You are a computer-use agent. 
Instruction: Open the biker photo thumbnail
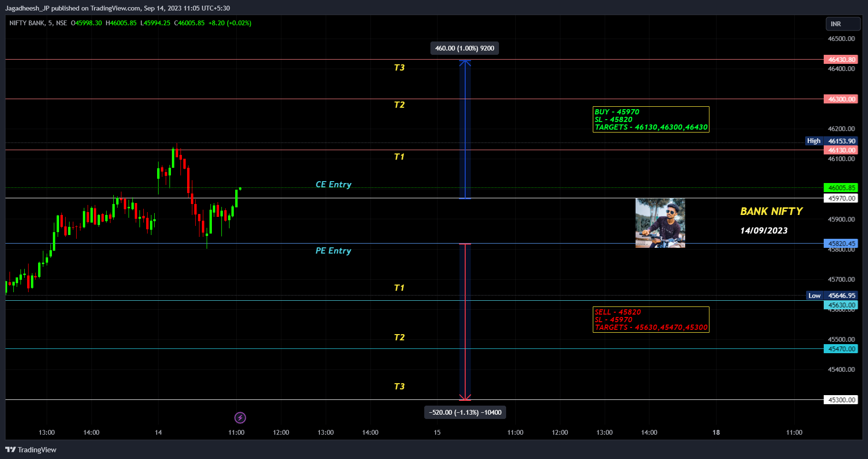(x=660, y=223)
